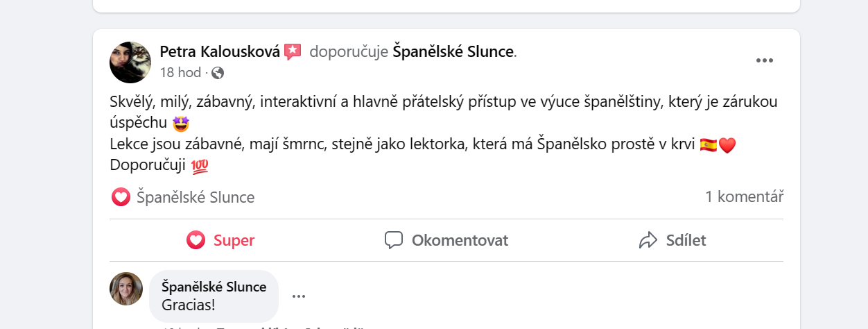868x329 pixels.
Task: Open Španělské Slunce page from post header
Action: 453,51
